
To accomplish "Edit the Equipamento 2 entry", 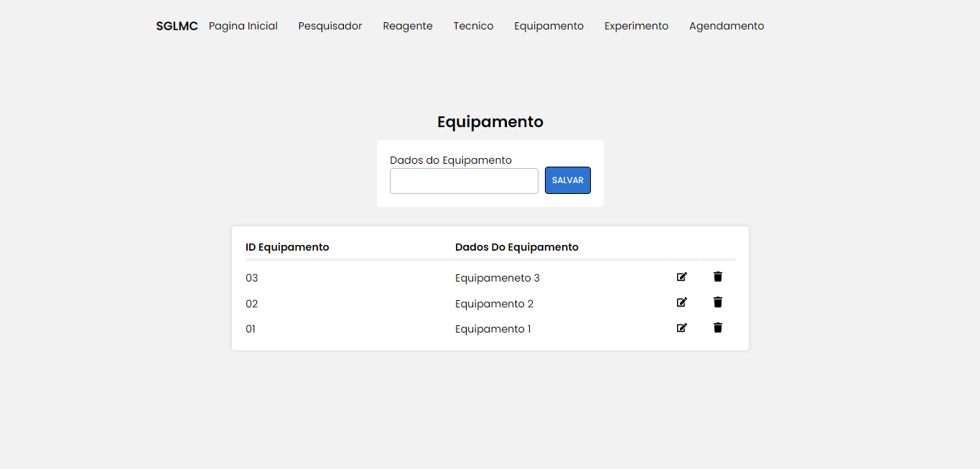I will pyautogui.click(x=681, y=302).
